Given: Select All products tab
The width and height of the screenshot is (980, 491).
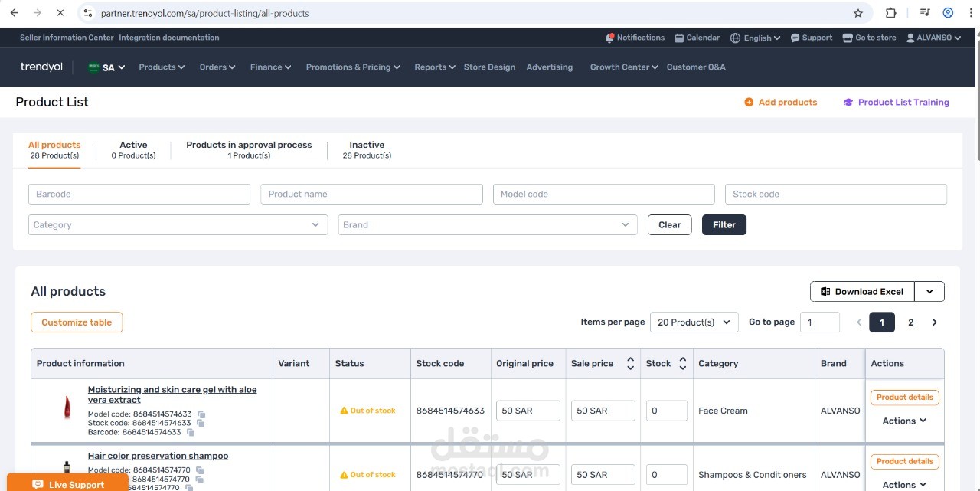Looking at the screenshot, I should tap(54, 149).
